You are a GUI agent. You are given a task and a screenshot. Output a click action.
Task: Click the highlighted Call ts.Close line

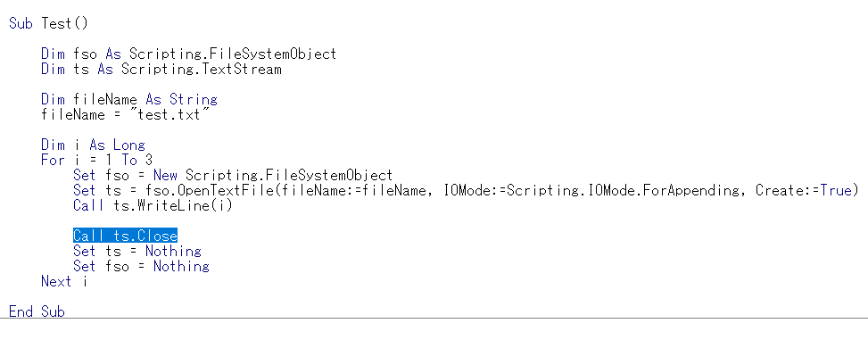(125, 236)
